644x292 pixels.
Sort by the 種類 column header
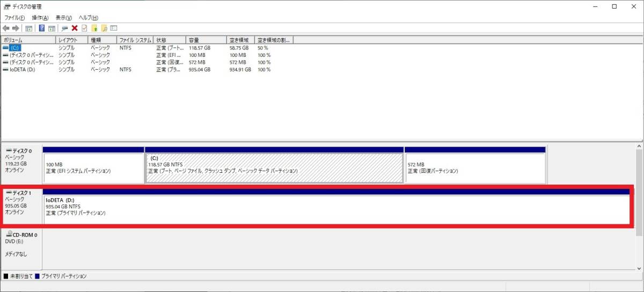103,40
